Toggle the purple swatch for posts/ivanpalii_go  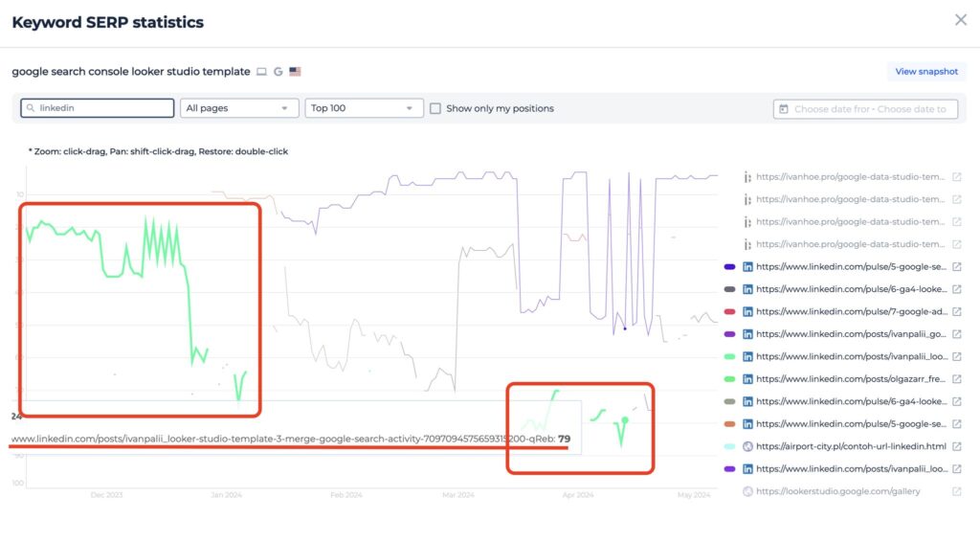pyautogui.click(x=729, y=334)
